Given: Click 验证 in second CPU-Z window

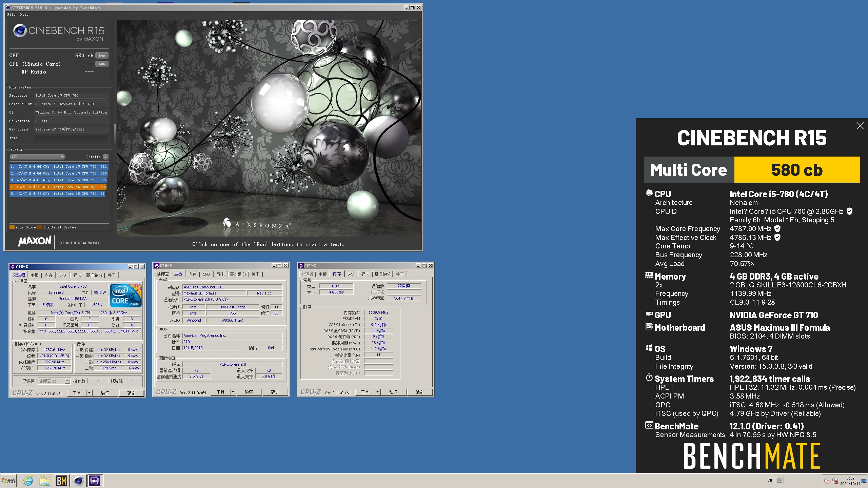Looking at the screenshot, I should [x=249, y=392].
